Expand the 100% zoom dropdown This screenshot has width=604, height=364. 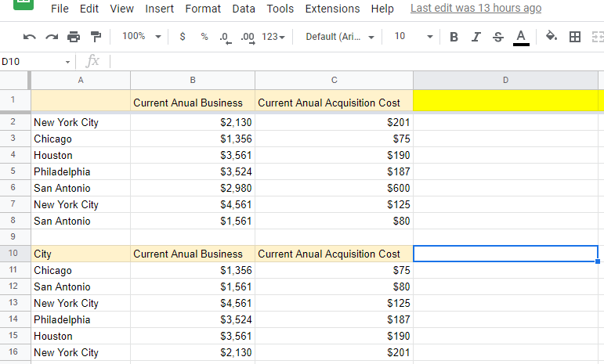142,37
